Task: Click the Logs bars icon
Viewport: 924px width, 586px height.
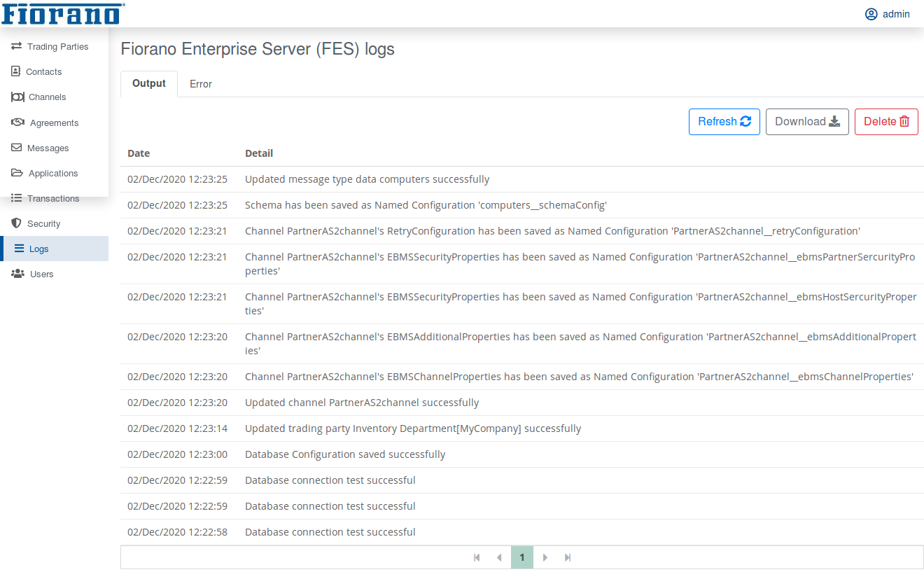Action: coord(19,249)
